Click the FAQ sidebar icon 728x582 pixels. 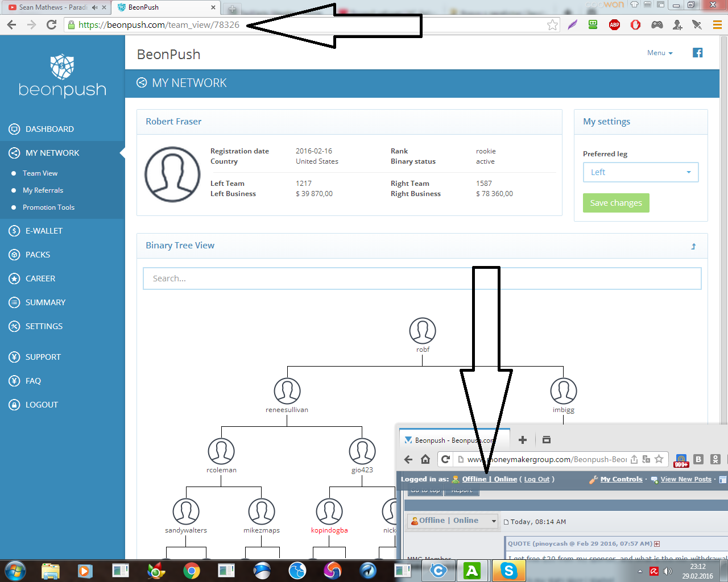point(15,381)
